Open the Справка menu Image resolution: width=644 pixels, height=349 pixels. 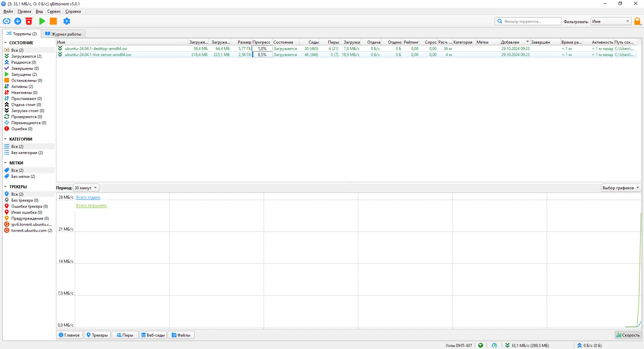(x=73, y=11)
